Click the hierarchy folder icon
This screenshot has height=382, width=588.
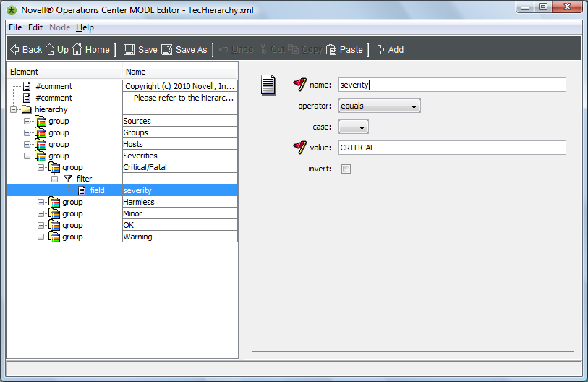[27, 109]
